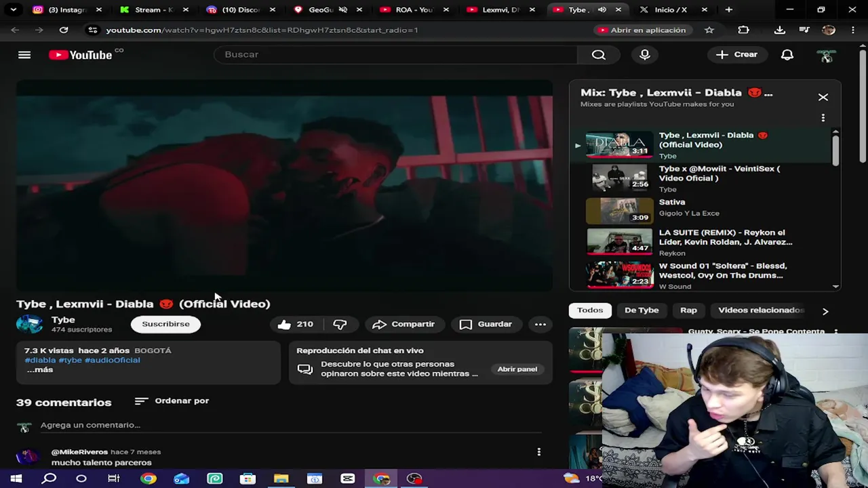This screenshot has width=868, height=488.
Task: Click Agrega un comentario field
Action: point(291,425)
